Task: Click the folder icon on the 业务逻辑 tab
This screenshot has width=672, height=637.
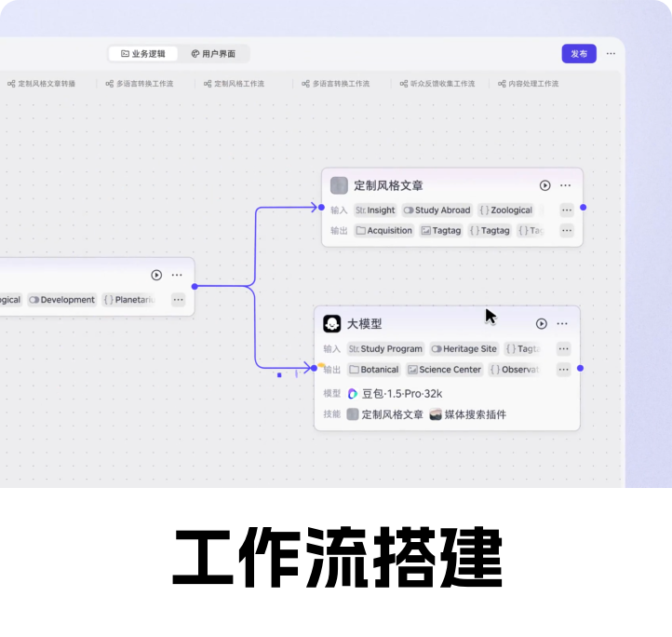Action: point(125,54)
